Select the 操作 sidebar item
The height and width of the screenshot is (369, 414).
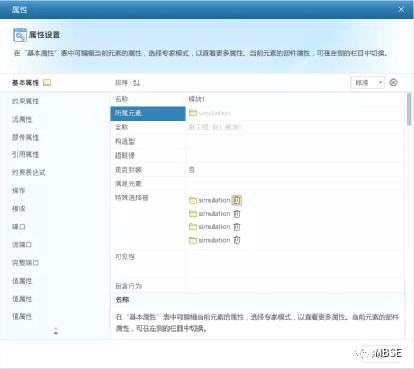[19, 190]
